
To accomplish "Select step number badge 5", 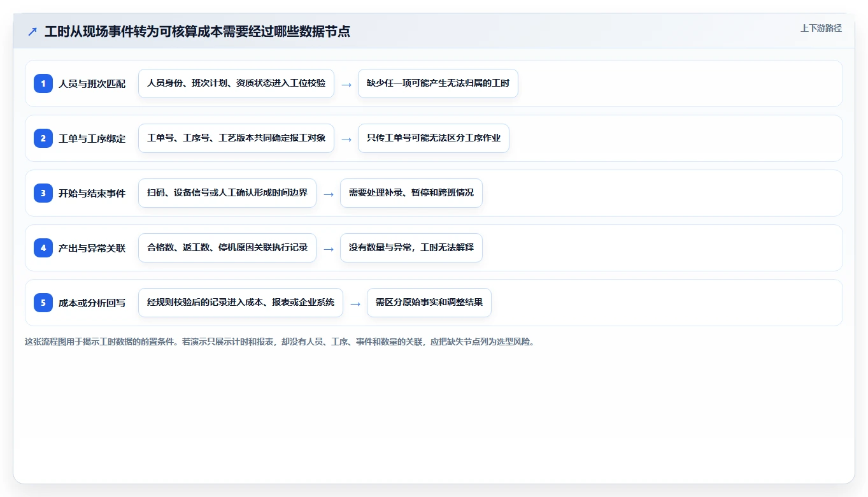I will 43,303.
